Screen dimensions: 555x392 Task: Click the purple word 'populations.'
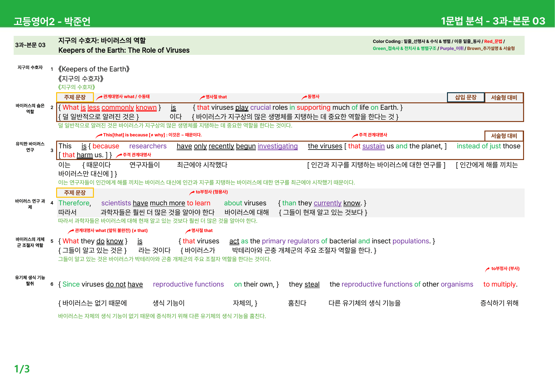click(x=412, y=241)
